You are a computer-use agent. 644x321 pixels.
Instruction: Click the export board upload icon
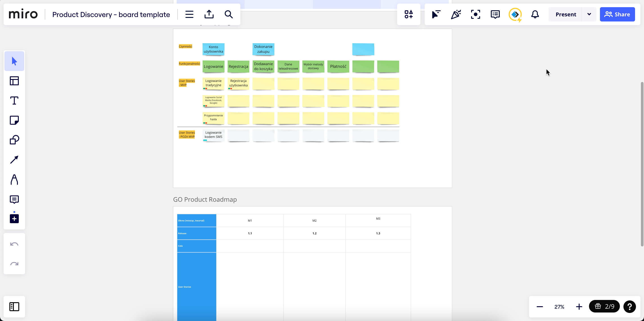(209, 14)
